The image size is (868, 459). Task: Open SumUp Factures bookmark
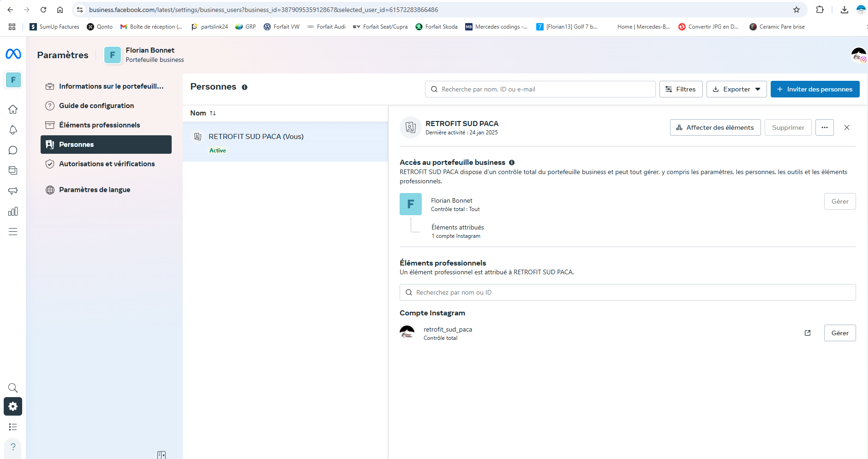click(54, 27)
